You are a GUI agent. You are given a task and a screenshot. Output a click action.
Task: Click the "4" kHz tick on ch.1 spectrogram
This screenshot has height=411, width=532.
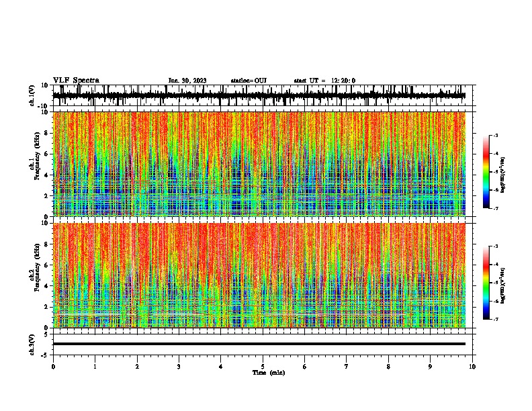pos(46,175)
